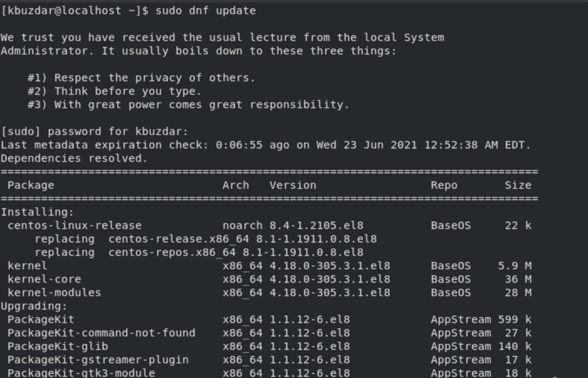Select the 'Package' column header
Image resolution: width=588 pixels, height=378 pixels.
31,185
